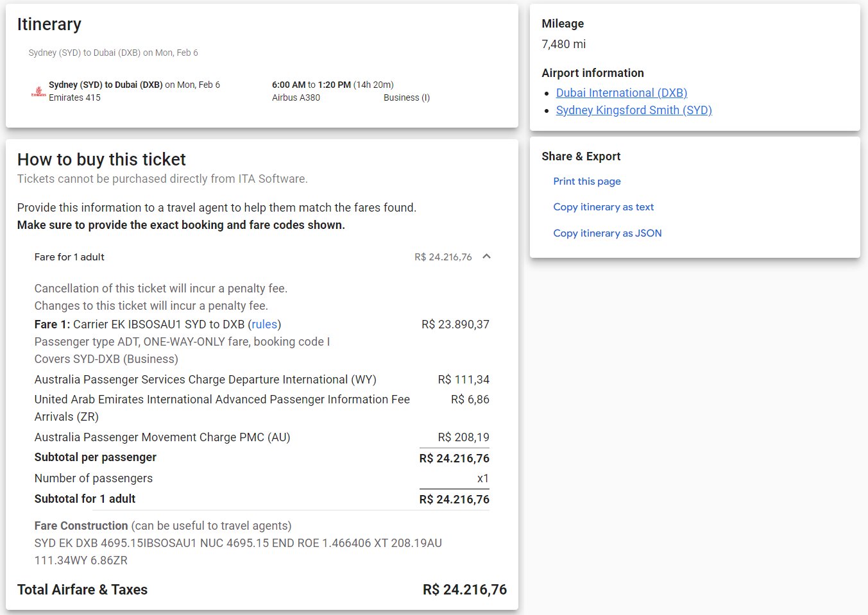Screen dimensions: 868x615
Task: Click the 6:00 AM to 1:20 PM time
Action: 311,85
